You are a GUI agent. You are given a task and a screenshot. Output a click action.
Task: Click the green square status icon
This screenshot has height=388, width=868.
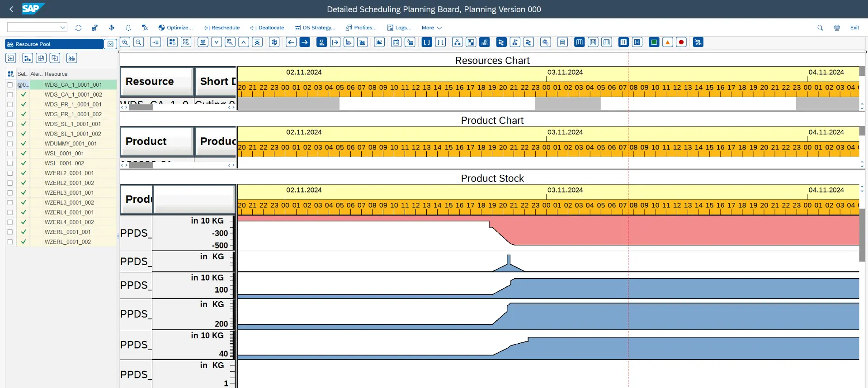pos(654,42)
